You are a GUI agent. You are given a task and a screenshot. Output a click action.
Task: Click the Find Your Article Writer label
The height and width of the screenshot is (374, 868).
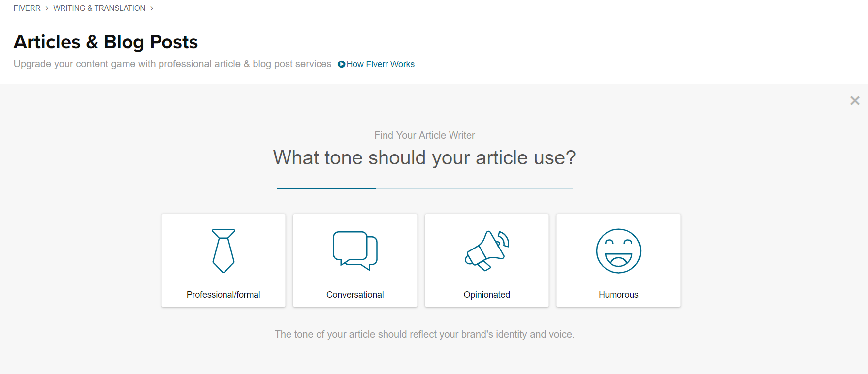424,135
